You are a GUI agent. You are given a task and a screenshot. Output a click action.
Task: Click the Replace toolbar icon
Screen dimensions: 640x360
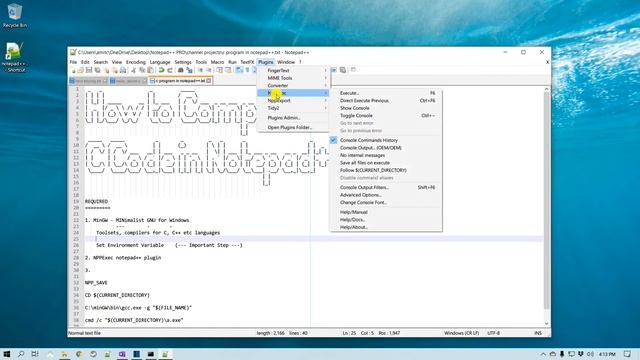189,70
